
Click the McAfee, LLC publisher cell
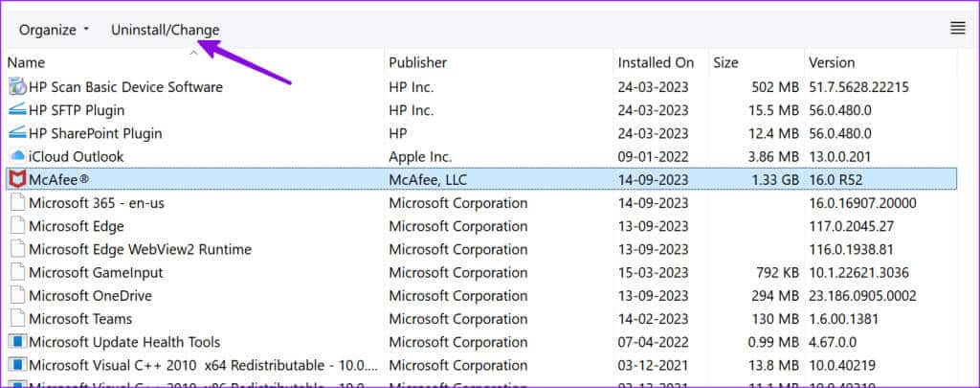click(x=428, y=179)
